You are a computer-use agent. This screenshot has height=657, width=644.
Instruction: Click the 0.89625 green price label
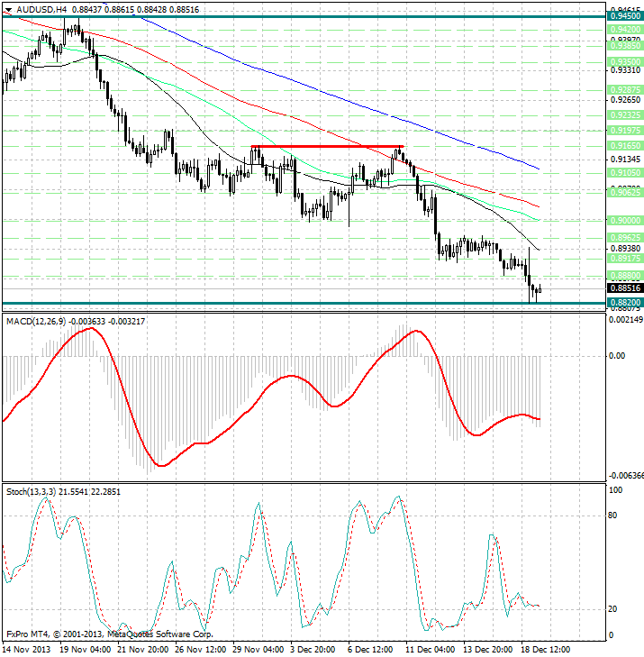pyautogui.click(x=624, y=238)
